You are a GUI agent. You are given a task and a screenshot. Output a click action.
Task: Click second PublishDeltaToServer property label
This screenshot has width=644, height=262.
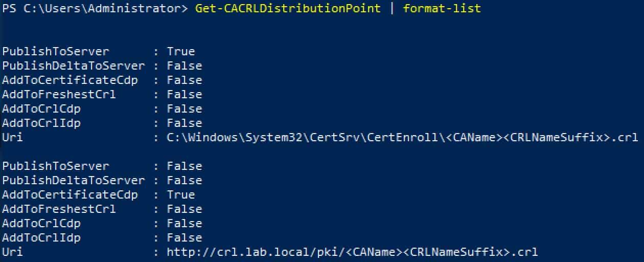[74, 181]
